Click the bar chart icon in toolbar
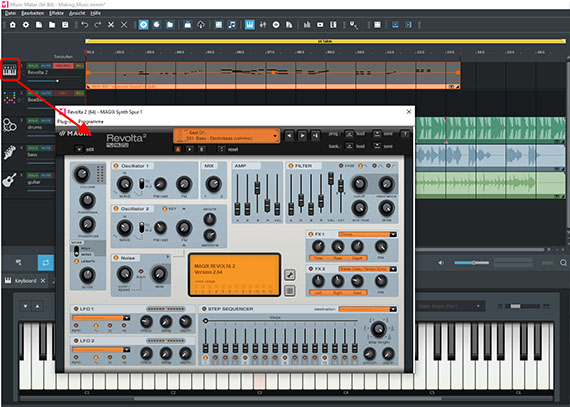Viewport: 570px width, 407px height. (307, 25)
